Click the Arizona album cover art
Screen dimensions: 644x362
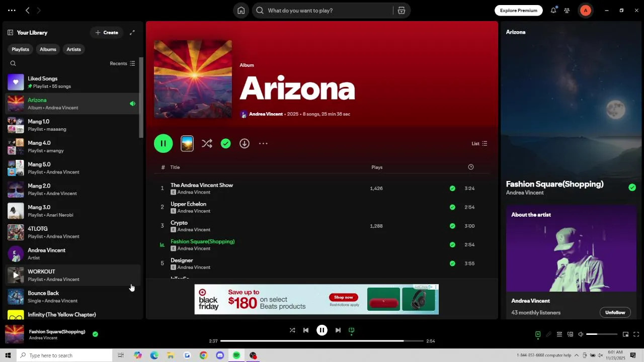point(193,79)
